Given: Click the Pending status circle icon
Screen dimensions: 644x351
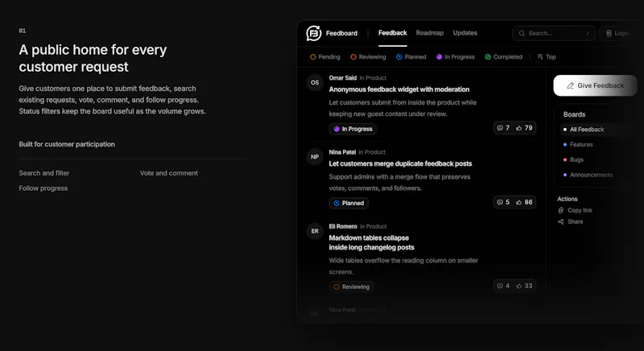Looking at the screenshot, I should (313, 56).
